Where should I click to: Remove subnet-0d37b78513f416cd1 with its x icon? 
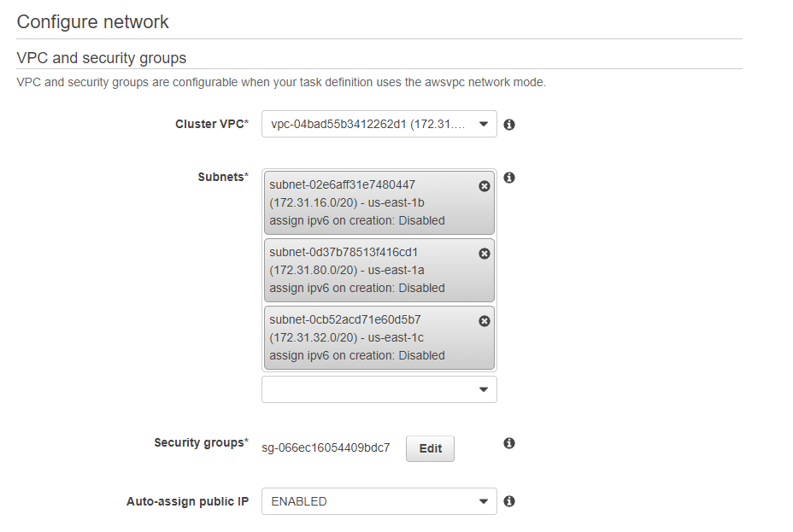tap(484, 254)
